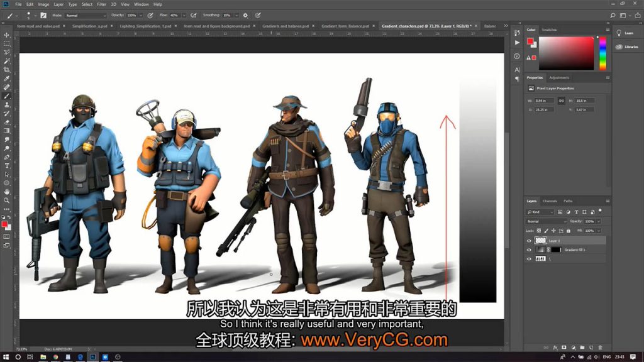Viewport: 644px width, 362px height.
Task: Toggle visibility of Layer 1
Action: click(x=529, y=241)
